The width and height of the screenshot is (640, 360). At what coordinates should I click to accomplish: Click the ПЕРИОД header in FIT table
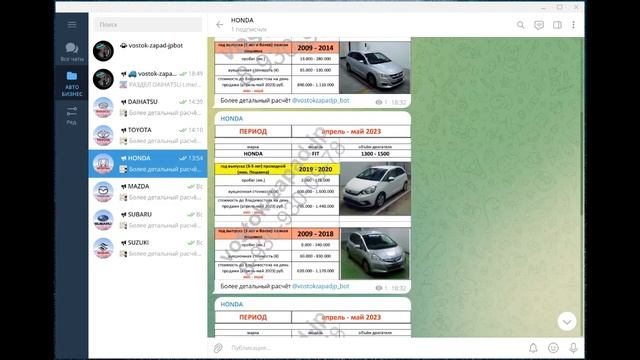coord(253,131)
